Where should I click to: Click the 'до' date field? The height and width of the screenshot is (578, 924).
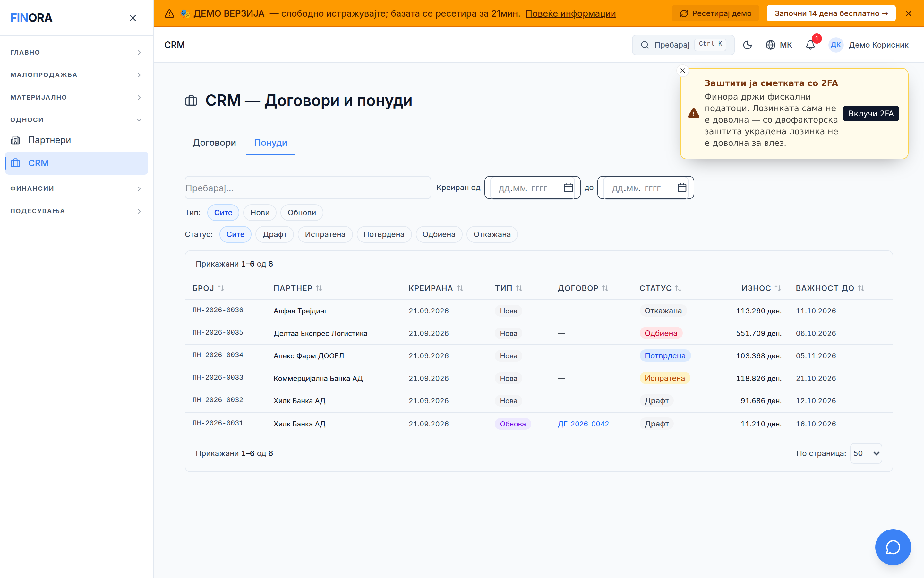point(645,188)
